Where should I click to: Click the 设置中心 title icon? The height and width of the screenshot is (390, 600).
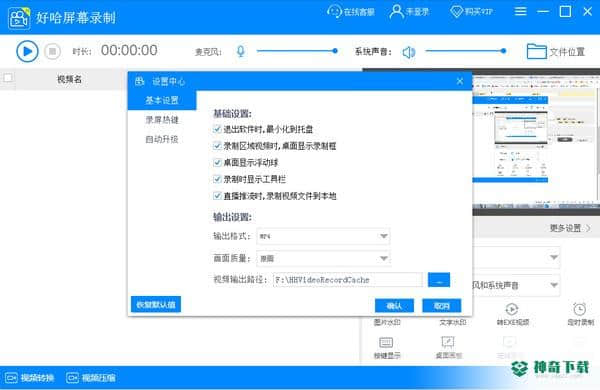click(140, 81)
